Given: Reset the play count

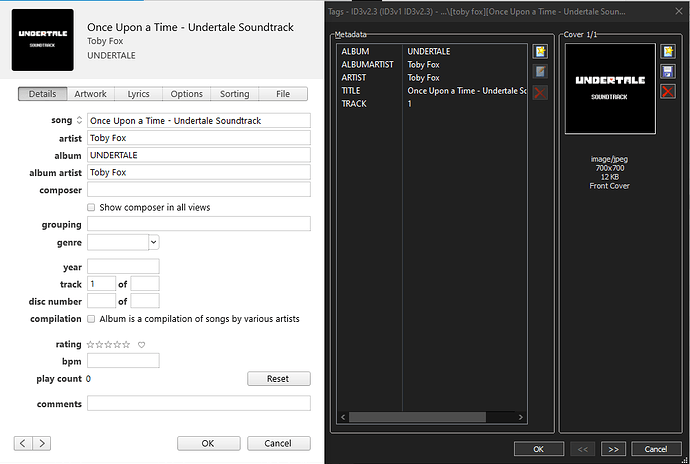Looking at the screenshot, I should click(279, 379).
